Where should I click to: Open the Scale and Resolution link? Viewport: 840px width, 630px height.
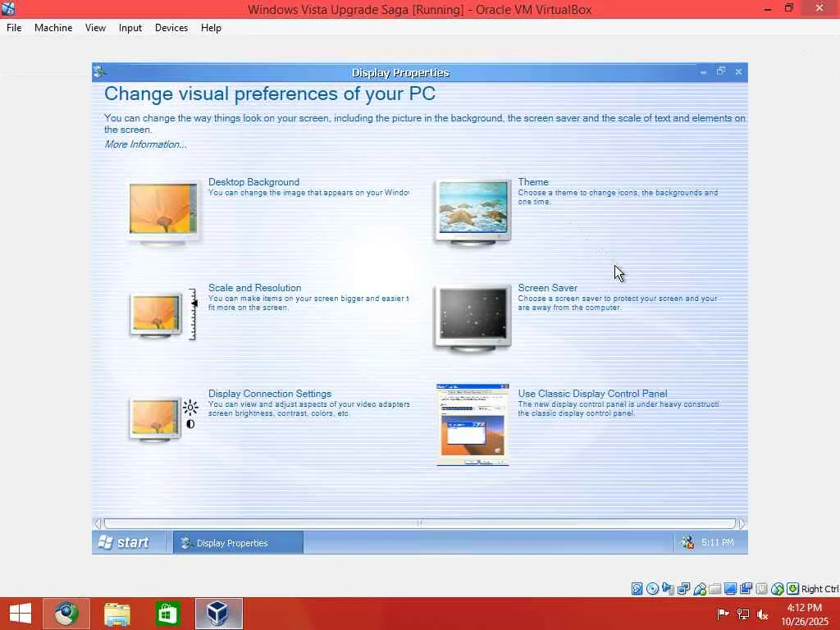(x=254, y=288)
